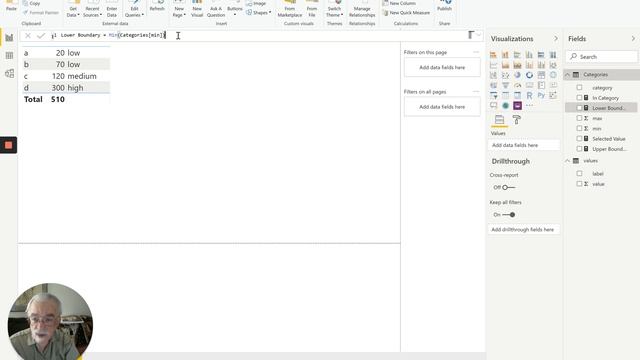This screenshot has height=360, width=640.
Task: Select the green ArcGIS map visual
Action: pos(505,106)
